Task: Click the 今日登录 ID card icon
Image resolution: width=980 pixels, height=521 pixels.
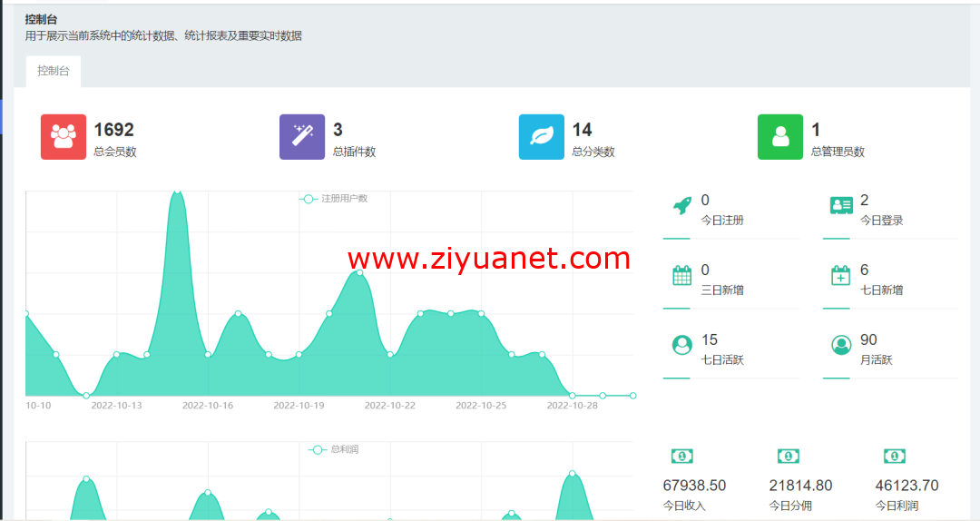Action: tap(841, 205)
